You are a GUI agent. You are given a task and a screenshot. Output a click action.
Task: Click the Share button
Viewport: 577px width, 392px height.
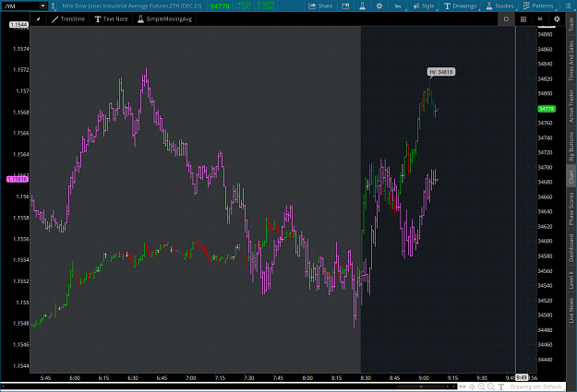(x=320, y=6)
